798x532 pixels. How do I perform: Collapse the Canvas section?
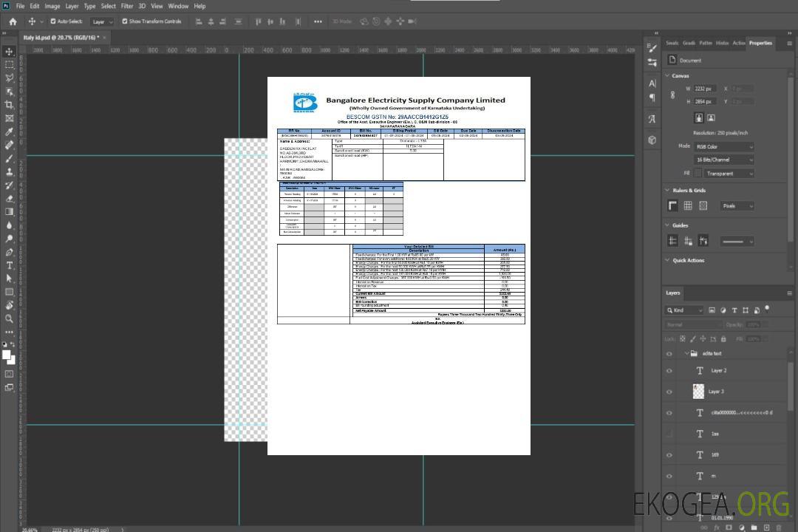point(667,75)
